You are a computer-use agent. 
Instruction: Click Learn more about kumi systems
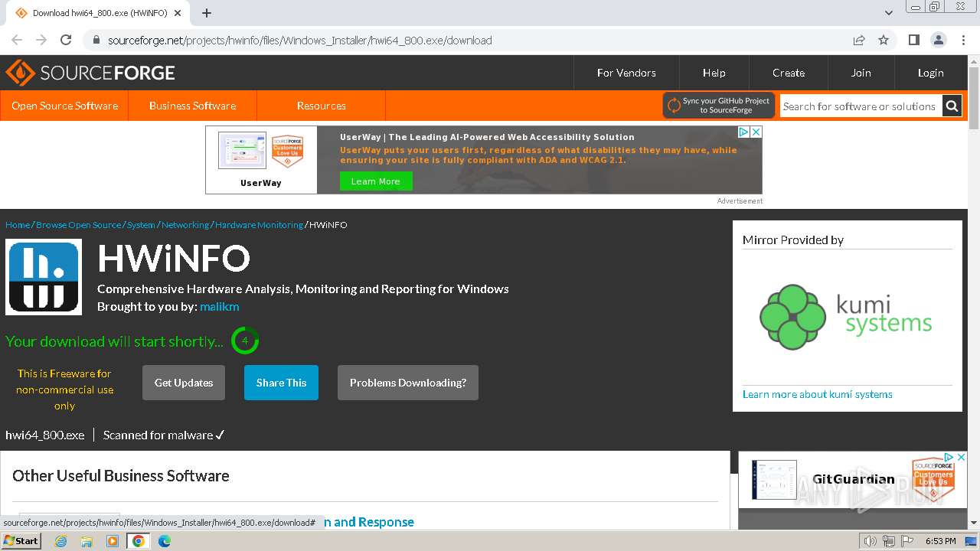coord(817,394)
